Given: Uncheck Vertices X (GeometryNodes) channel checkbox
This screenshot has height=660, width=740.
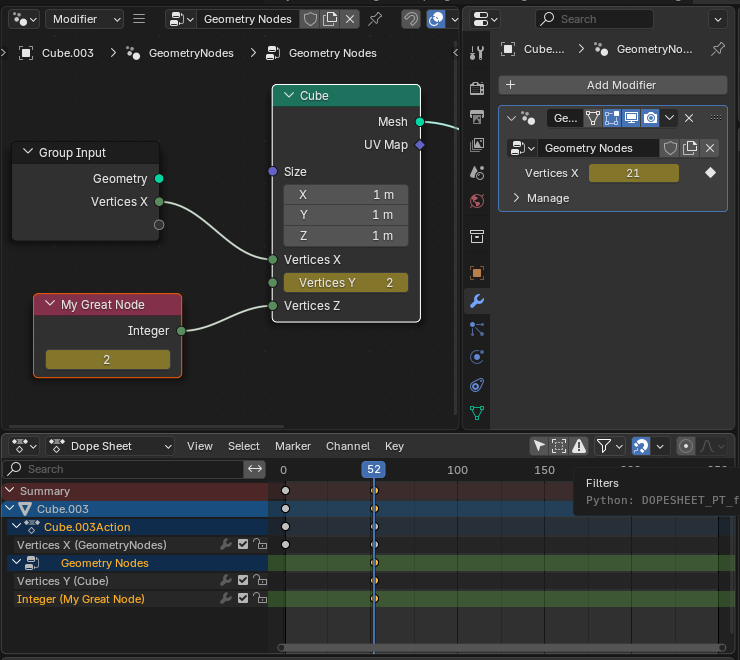Looking at the screenshot, I should coord(243,544).
